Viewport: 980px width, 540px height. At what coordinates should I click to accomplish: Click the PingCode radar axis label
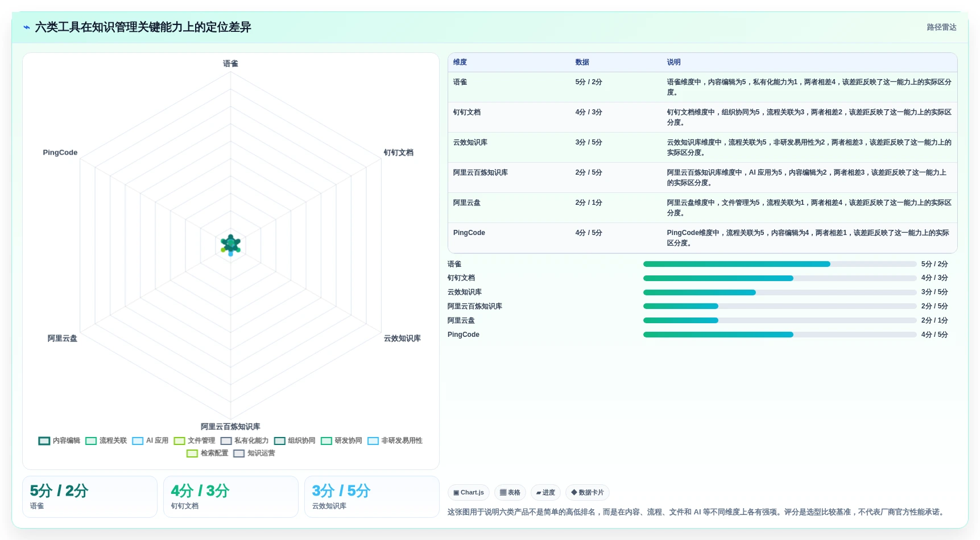[60, 152]
